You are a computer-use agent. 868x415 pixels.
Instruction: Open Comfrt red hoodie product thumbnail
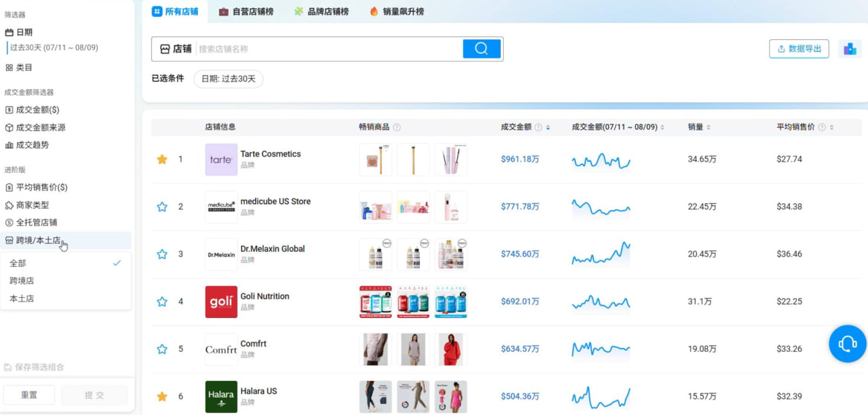450,349
